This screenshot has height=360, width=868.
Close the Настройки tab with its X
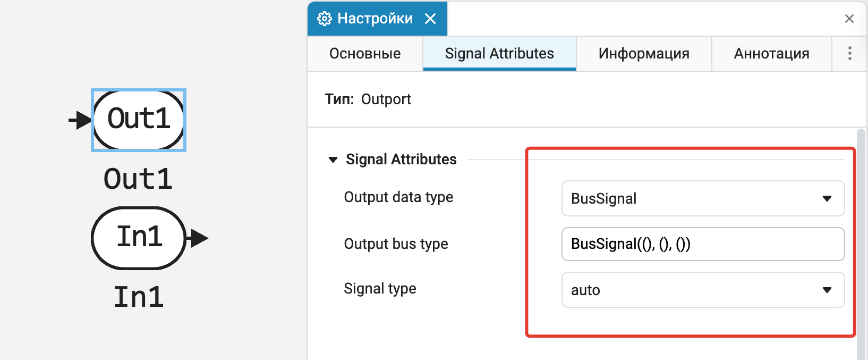click(x=430, y=19)
